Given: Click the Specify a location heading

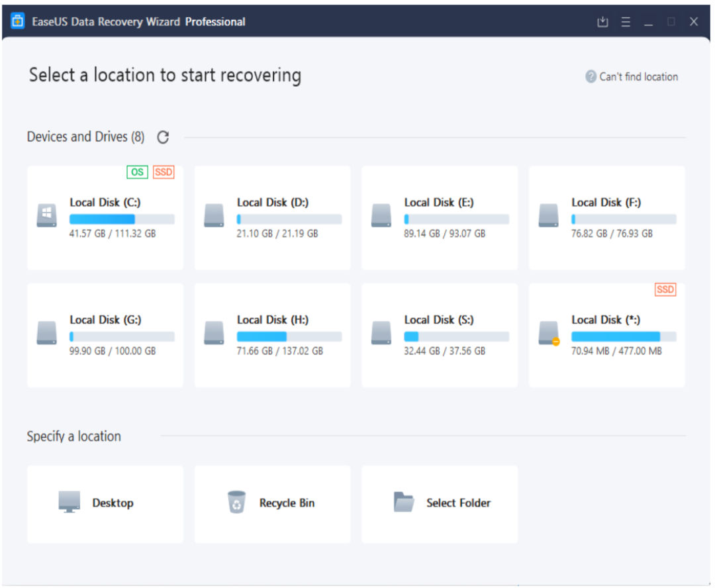Looking at the screenshot, I should click(74, 436).
